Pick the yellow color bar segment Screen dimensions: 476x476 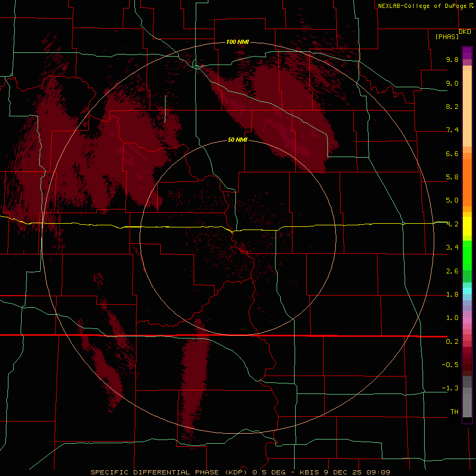pos(467,226)
